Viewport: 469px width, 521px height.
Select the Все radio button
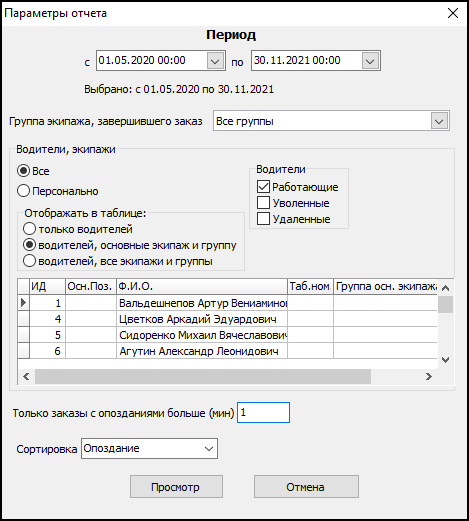click(23, 171)
